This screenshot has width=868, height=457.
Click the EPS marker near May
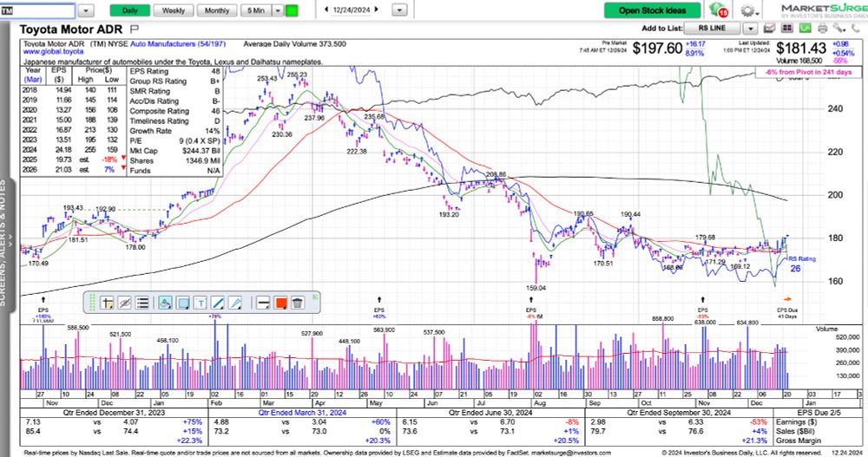[x=379, y=308]
